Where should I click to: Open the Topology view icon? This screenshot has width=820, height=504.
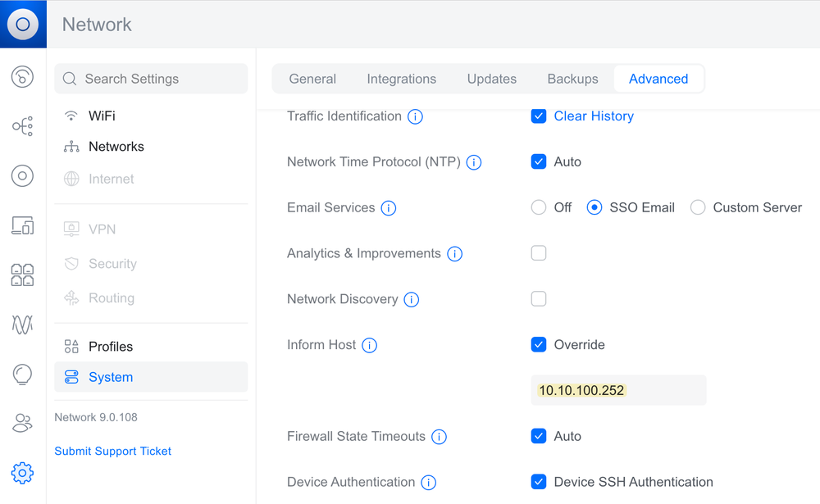coord(22,126)
